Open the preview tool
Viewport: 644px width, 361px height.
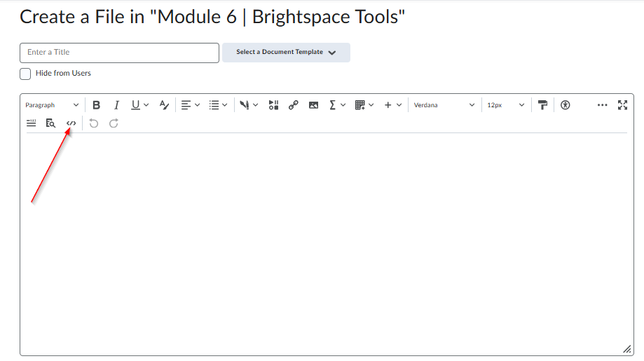point(50,123)
